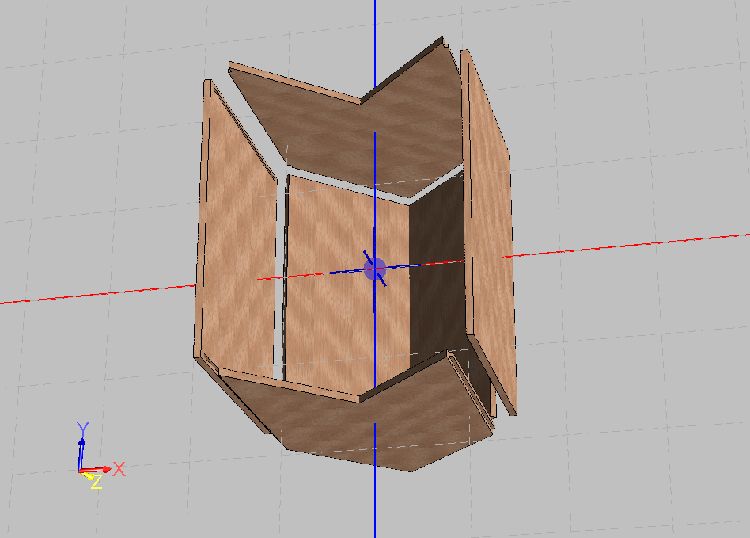Click the yellow Z axis gizmo label
The image size is (750, 538).
97,481
